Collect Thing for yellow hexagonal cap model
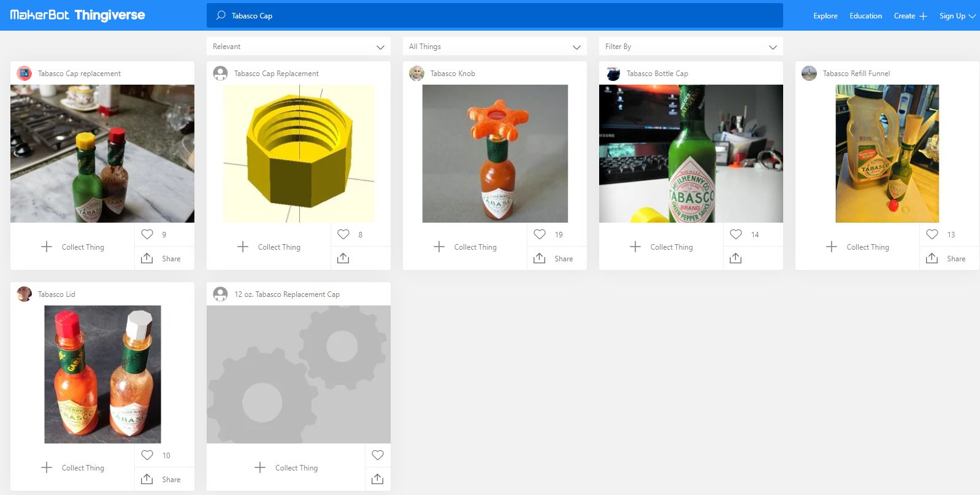Viewport: 980px width, 495px height. pos(269,247)
